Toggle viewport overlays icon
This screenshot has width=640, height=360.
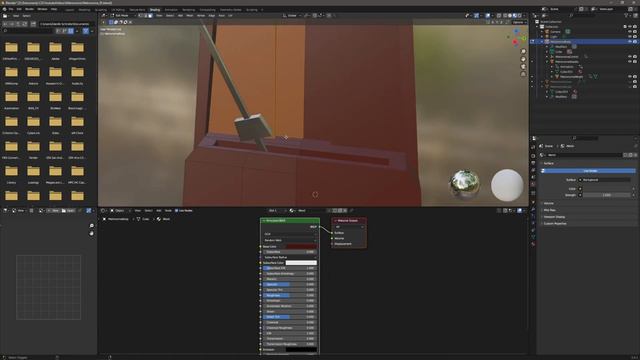tap(488, 16)
